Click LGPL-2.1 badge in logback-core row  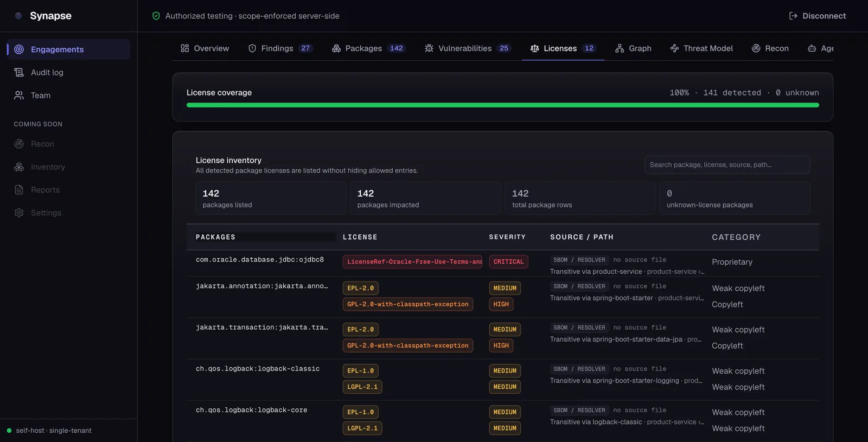tap(362, 428)
